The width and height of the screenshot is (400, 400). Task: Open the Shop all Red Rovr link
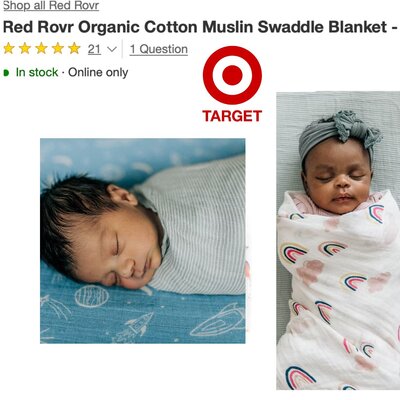pyautogui.click(x=51, y=6)
